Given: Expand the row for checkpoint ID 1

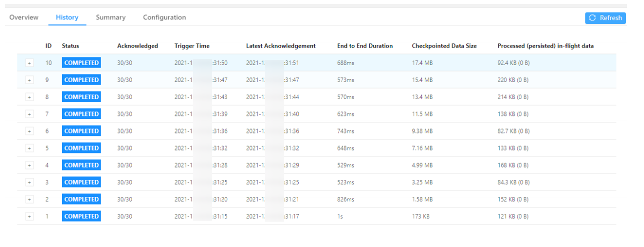Looking at the screenshot, I should coord(30,216).
